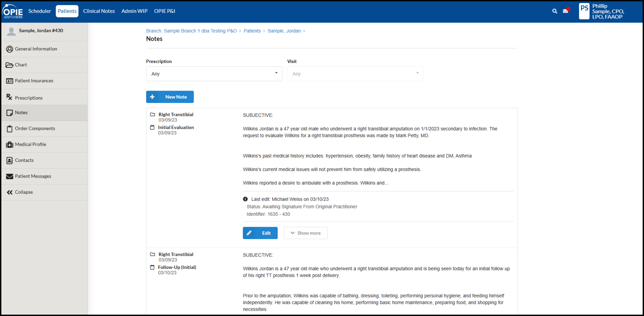This screenshot has width=644, height=316.
Task: Click the Sample, Jordan #430 header
Action: click(41, 31)
